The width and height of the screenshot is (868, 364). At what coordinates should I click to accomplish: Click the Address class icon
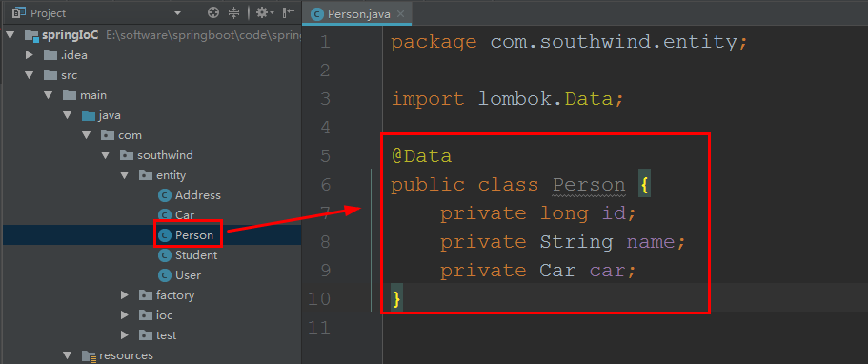165,195
